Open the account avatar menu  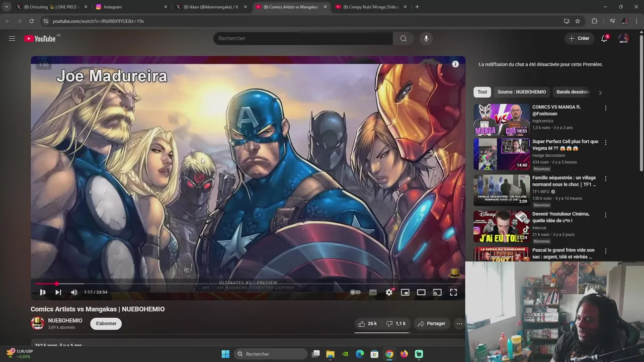(x=623, y=38)
